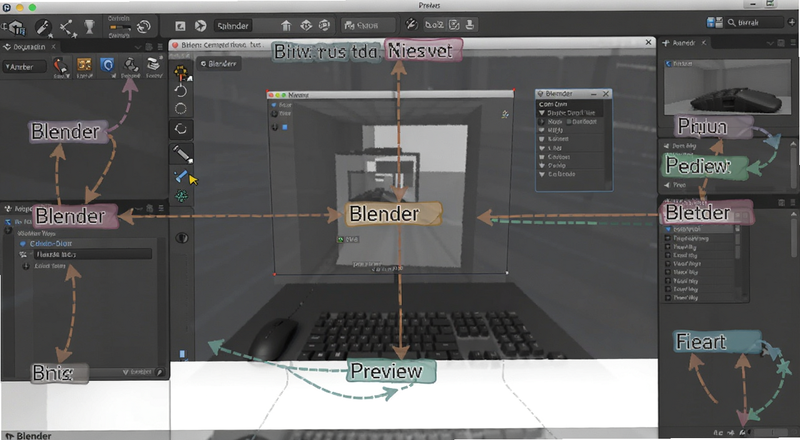Close the left panel's top tab with its X
Image resolution: width=800 pixels, height=440 pixels.
(54, 47)
